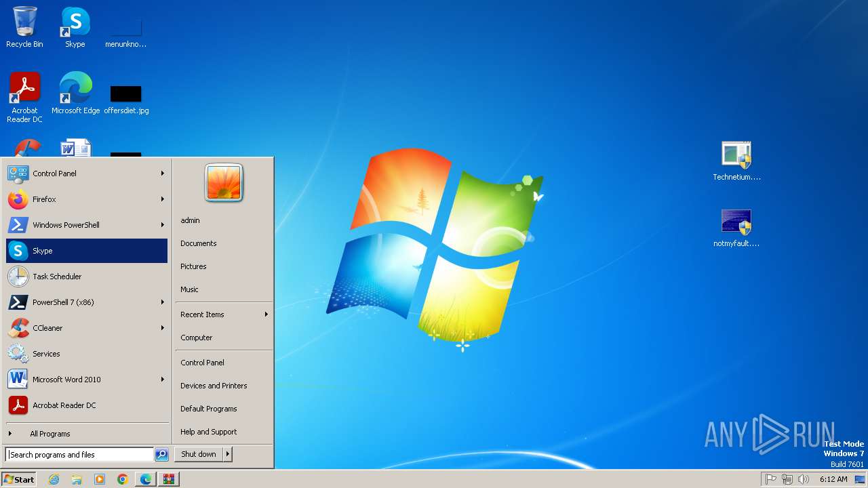Expand CCleaner jump list arrow
868x488 pixels.
(x=163, y=328)
